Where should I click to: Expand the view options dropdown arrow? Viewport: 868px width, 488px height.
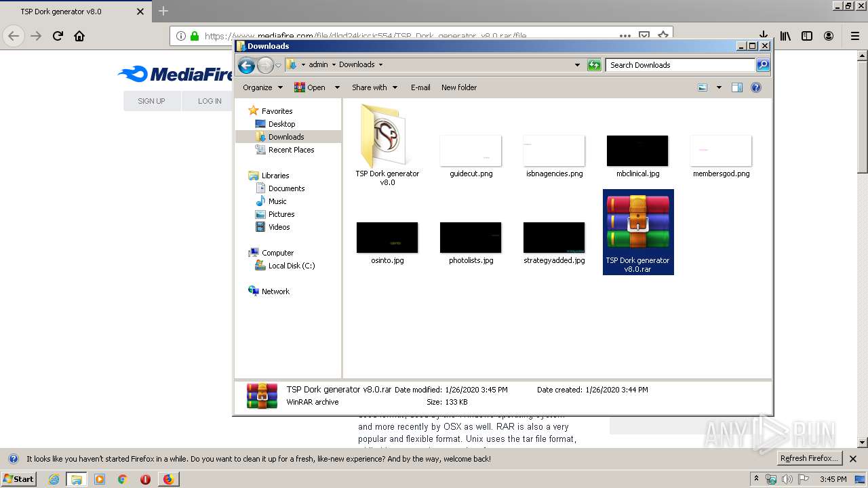point(719,87)
